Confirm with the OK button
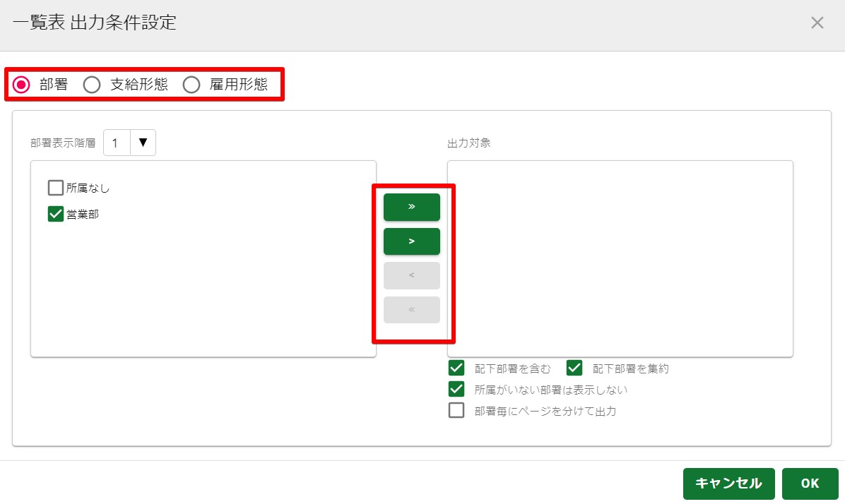Screen dimensions: 845x504 tap(810, 484)
